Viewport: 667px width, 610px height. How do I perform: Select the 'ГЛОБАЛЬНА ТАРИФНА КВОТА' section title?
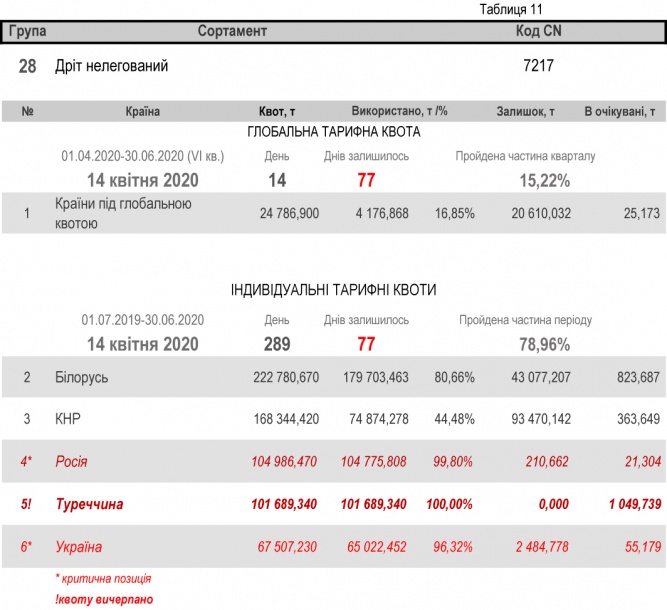point(333,132)
